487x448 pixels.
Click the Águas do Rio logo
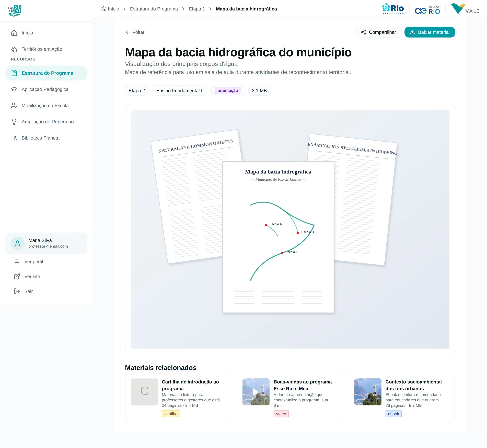(x=427, y=10)
